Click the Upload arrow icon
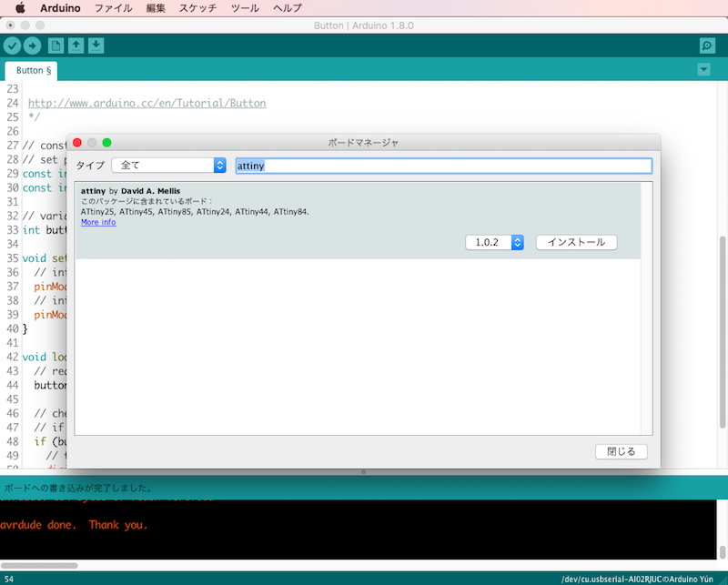 click(32, 45)
